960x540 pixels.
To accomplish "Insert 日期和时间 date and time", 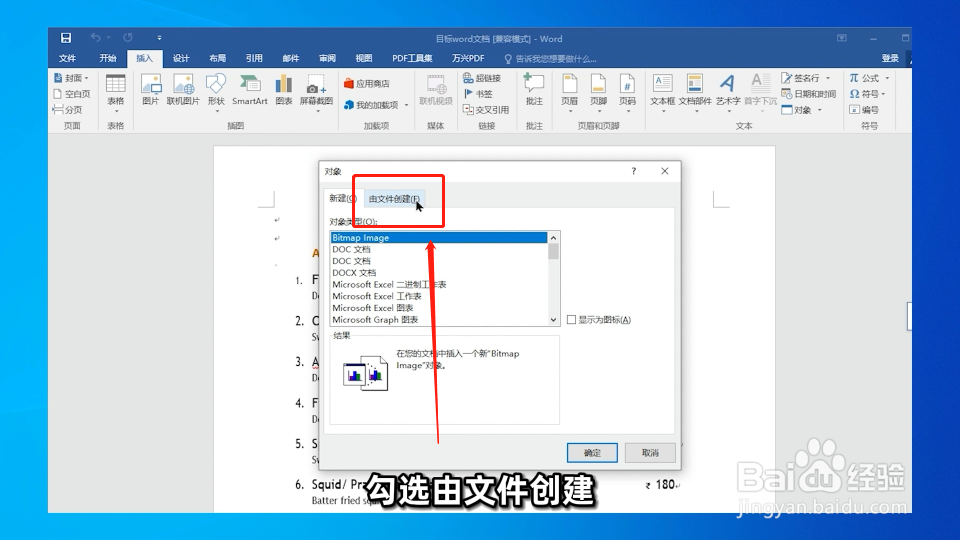I will tap(809, 94).
